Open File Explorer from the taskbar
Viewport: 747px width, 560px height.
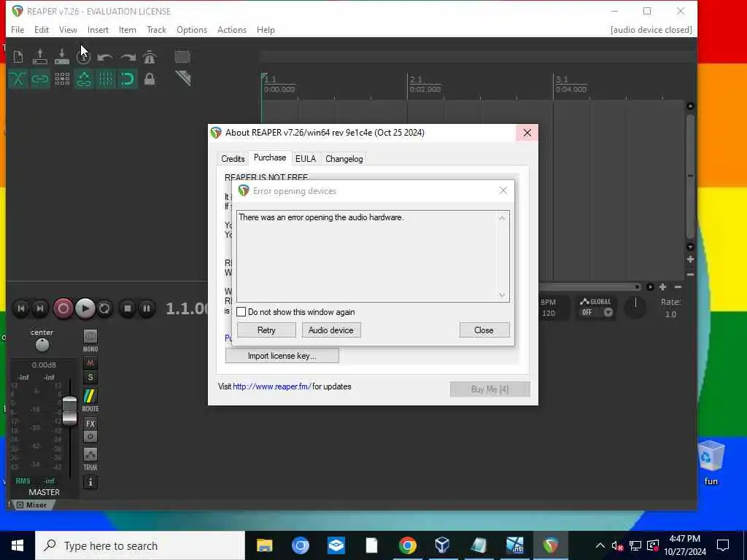(x=264, y=545)
